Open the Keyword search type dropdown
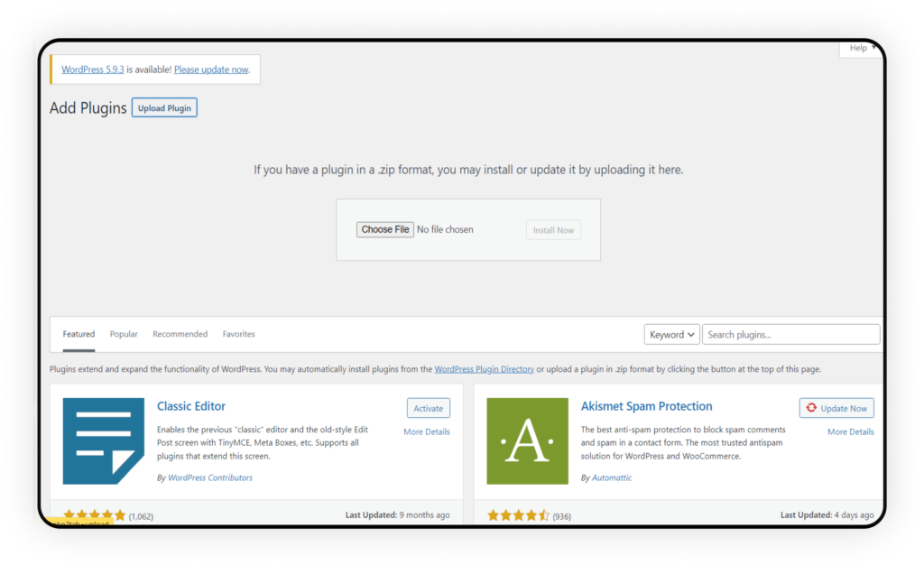Image resolution: width=924 pixels, height=565 pixels. [671, 335]
